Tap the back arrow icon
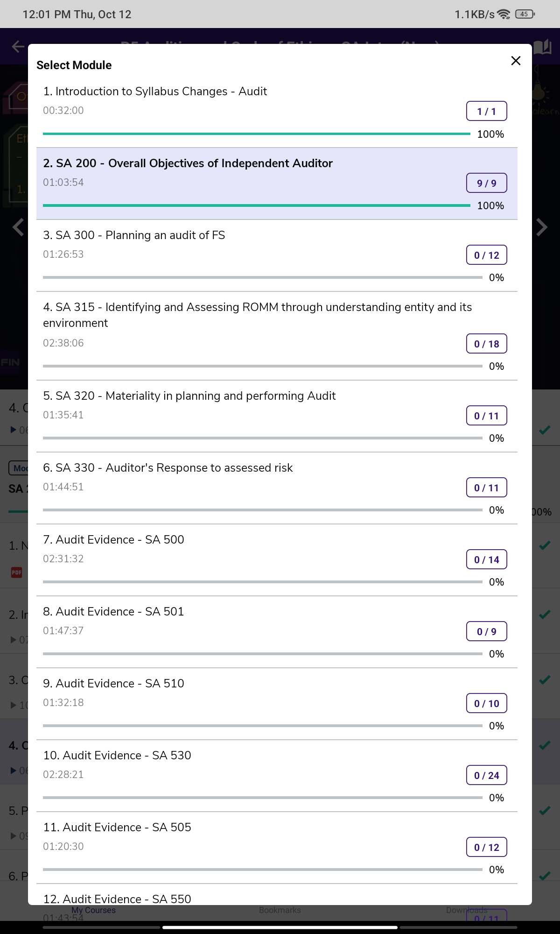The image size is (560, 934). coord(18,46)
